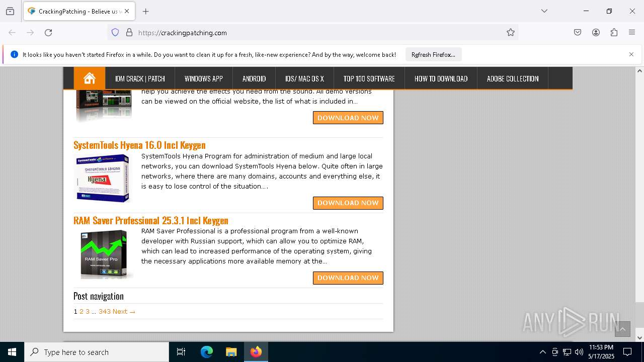Dismiss the Firefox notification bar

(631, 54)
